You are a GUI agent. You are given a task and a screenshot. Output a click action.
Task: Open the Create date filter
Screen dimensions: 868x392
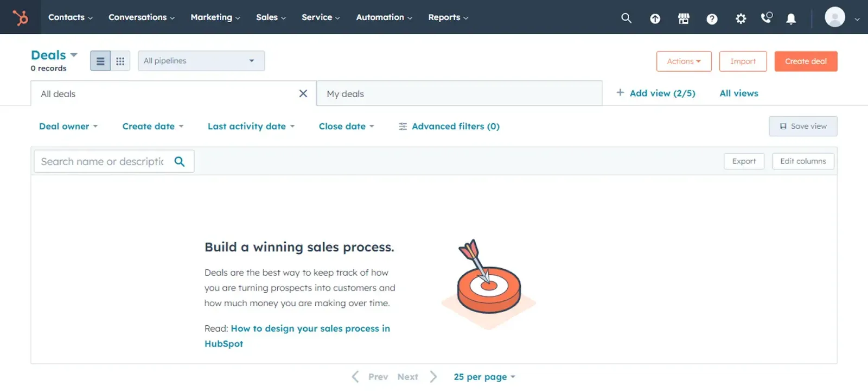pos(153,127)
